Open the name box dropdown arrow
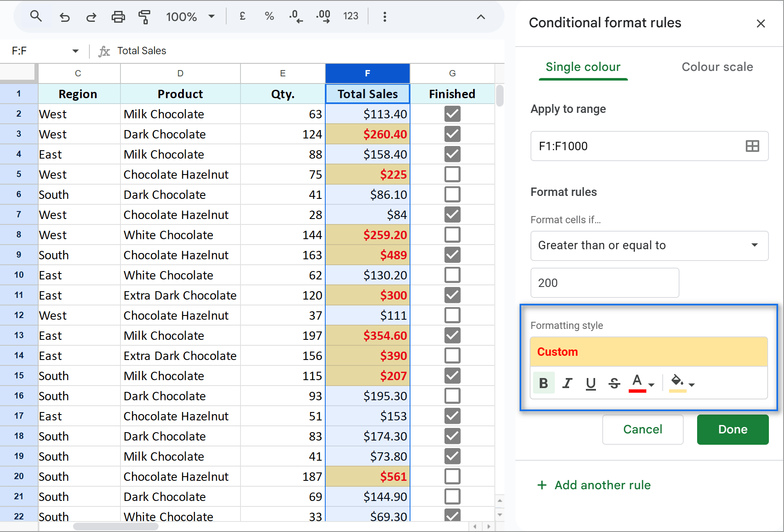Screen dimensions: 784x532 click(76, 51)
